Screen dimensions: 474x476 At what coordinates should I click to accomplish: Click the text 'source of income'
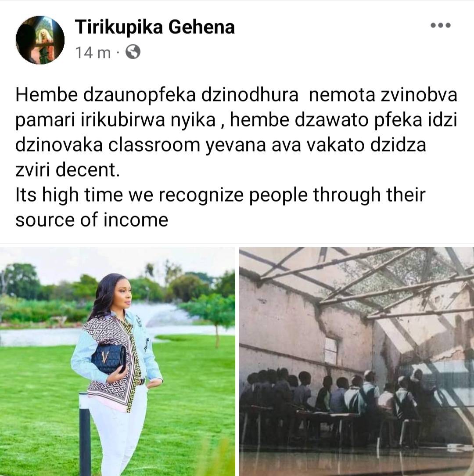[x=92, y=220]
